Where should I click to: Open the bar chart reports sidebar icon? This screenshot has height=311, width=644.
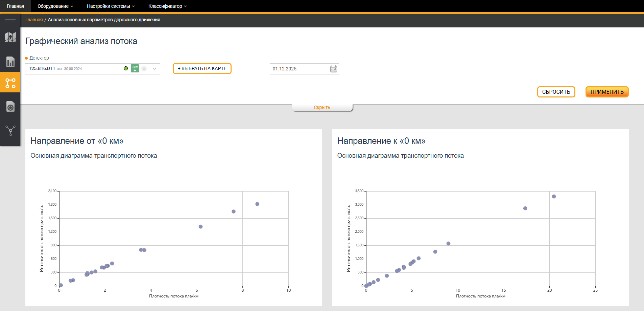10,62
